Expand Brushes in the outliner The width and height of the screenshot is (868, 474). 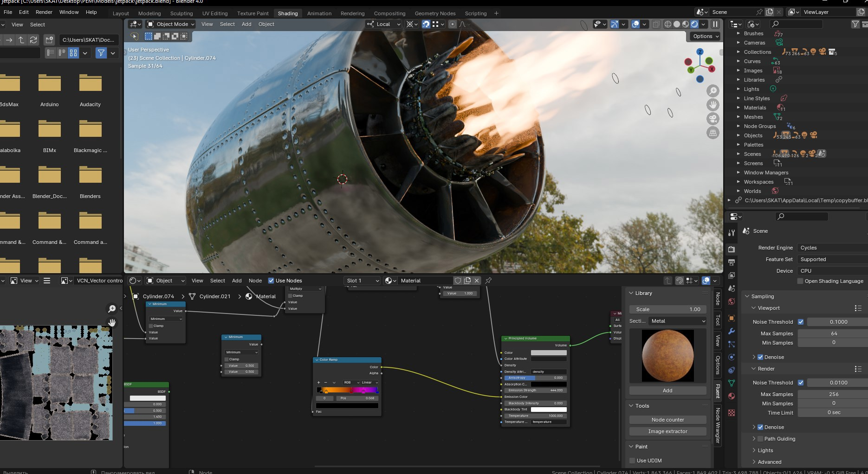[738, 33]
